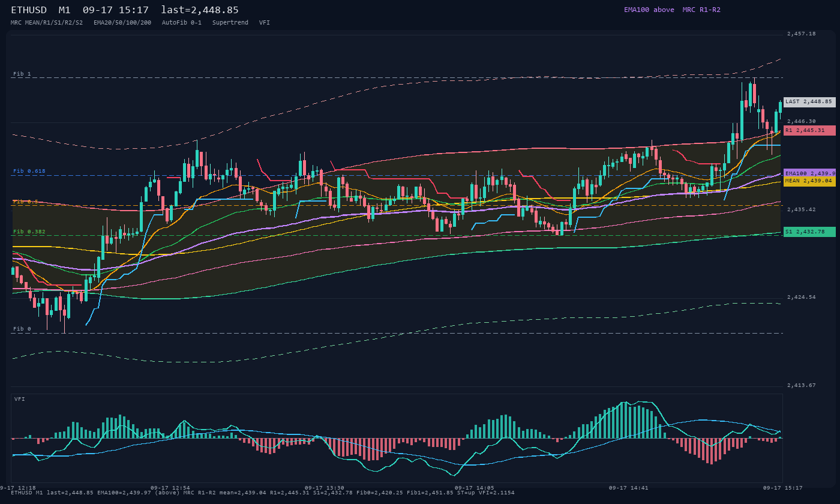
Task: Click the 2,413.67 price axis value
Action: 802,385
